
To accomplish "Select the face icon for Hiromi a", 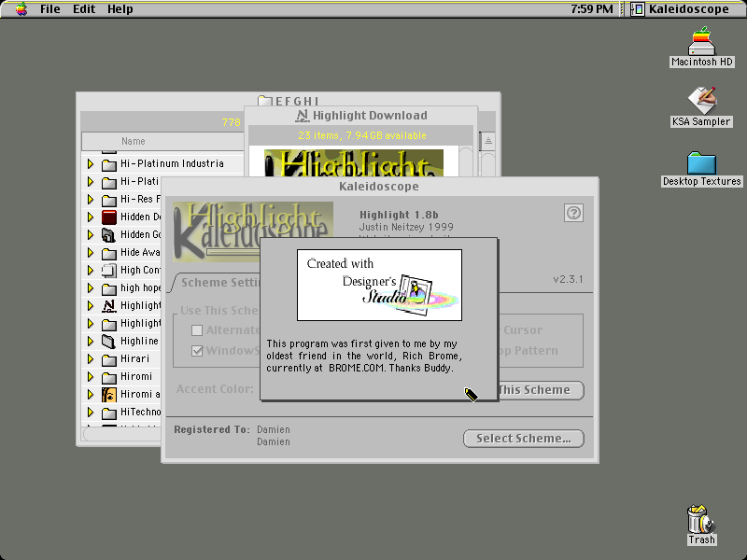I will 109,395.
